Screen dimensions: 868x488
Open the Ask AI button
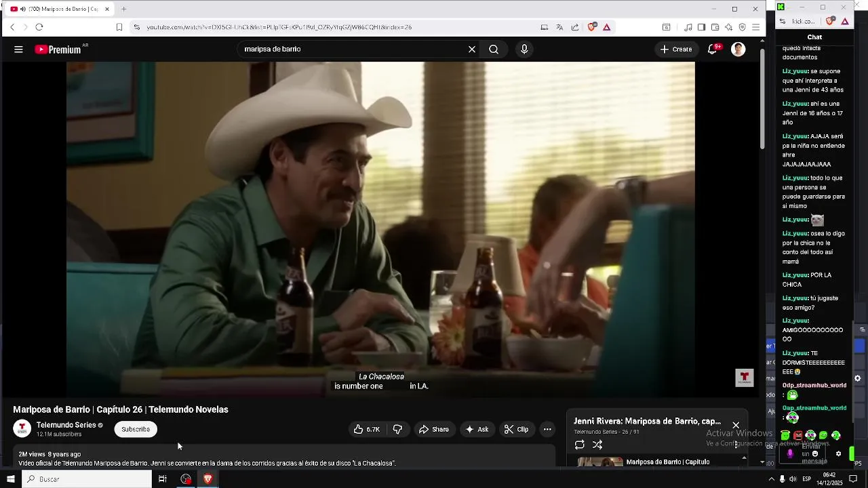(x=477, y=429)
